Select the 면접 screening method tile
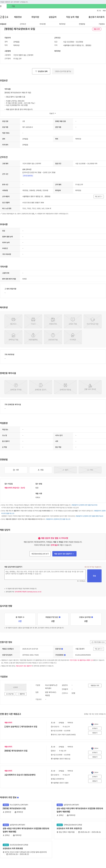The image size is (106, 868). click(x=41, y=470)
